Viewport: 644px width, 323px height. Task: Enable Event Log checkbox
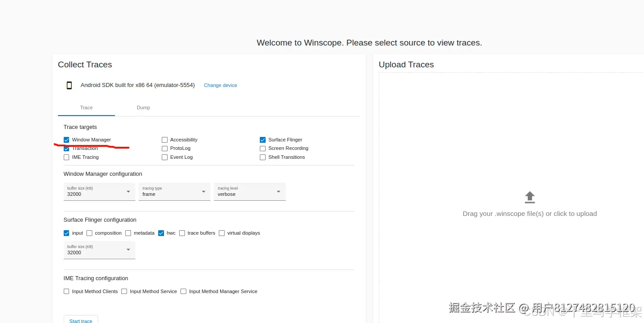164,157
